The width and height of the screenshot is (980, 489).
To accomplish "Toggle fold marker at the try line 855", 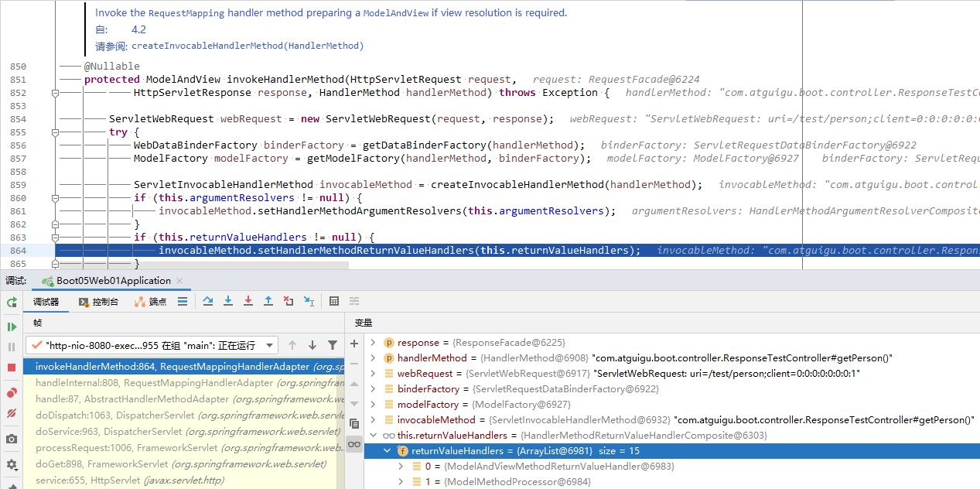I will pyautogui.click(x=56, y=132).
